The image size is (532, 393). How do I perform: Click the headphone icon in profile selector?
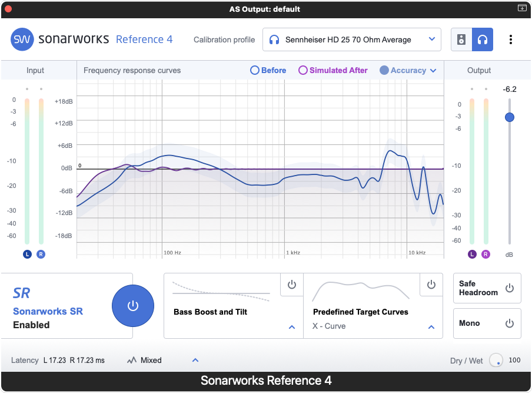click(274, 39)
